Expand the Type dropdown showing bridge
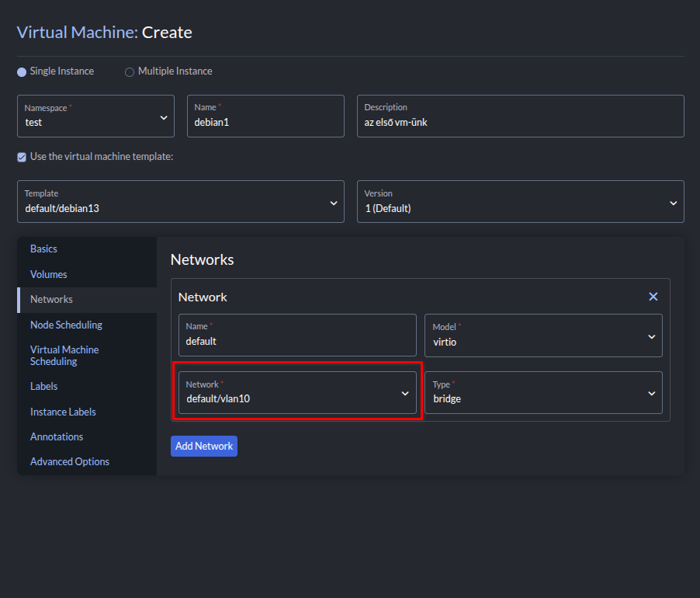700x598 pixels. [543, 393]
